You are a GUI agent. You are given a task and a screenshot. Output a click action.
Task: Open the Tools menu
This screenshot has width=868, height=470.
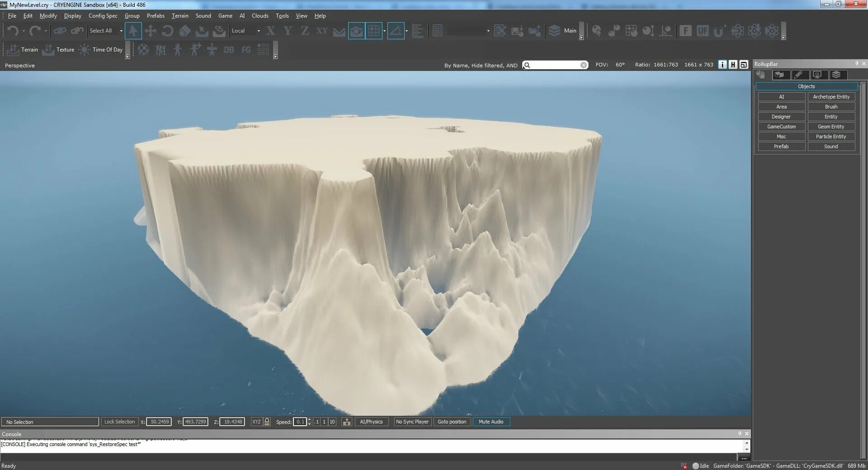point(282,16)
